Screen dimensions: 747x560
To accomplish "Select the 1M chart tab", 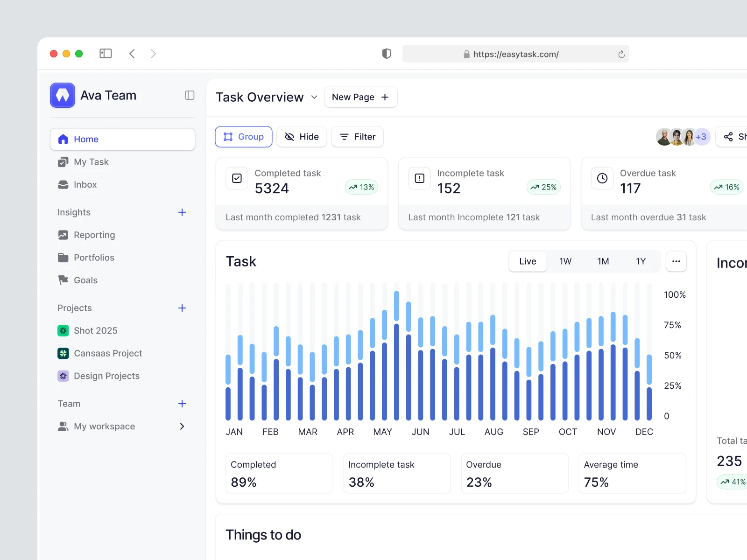I will click(x=603, y=261).
